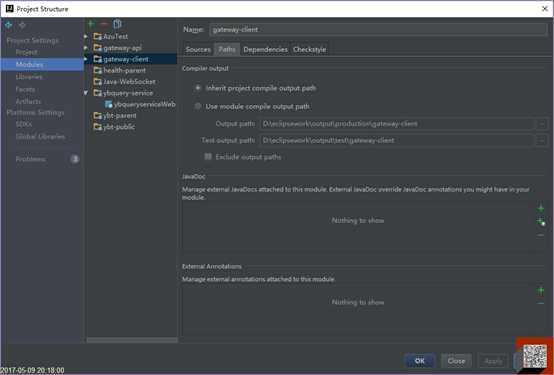Image resolution: width=554 pixels, height=375 pixels.
Task: Click the forward navigation arrow icon
Action: click(22, 25)
